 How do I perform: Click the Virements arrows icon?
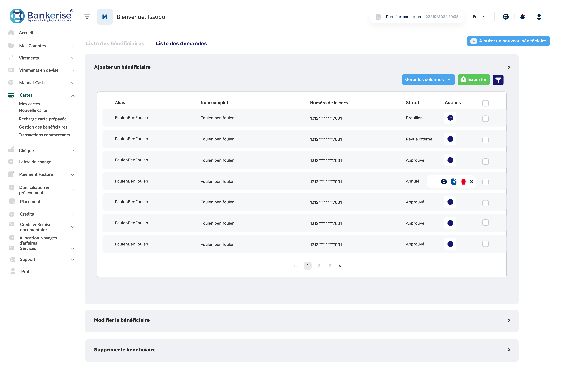pyautogui.click(x=11, y=58)
